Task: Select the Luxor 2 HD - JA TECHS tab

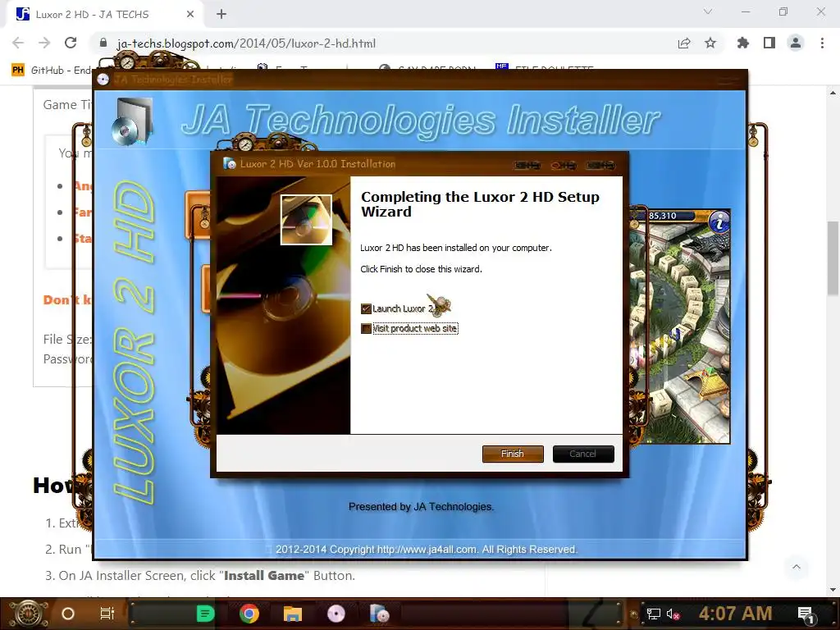Action: (x=104, y=15)
